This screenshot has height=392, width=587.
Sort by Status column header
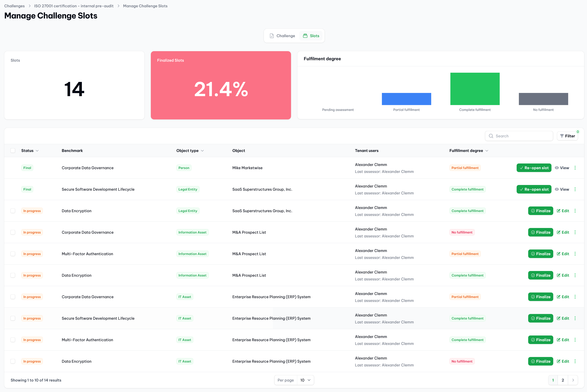30,151
